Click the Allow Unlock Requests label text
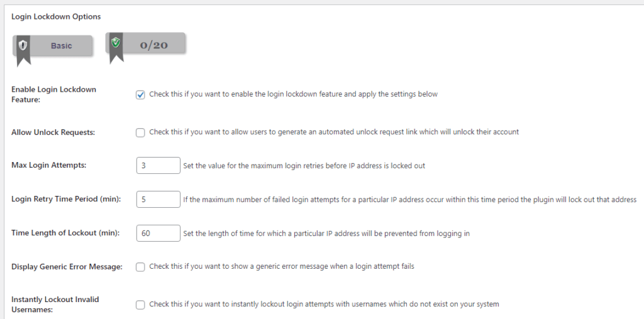The image size is (644, 319). [x=53, y=132]
